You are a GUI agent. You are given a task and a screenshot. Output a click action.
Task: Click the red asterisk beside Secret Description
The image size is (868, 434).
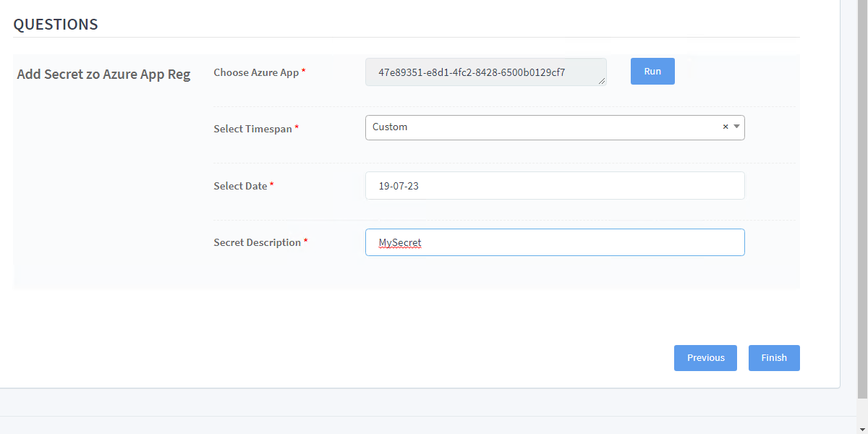point(305,242)
